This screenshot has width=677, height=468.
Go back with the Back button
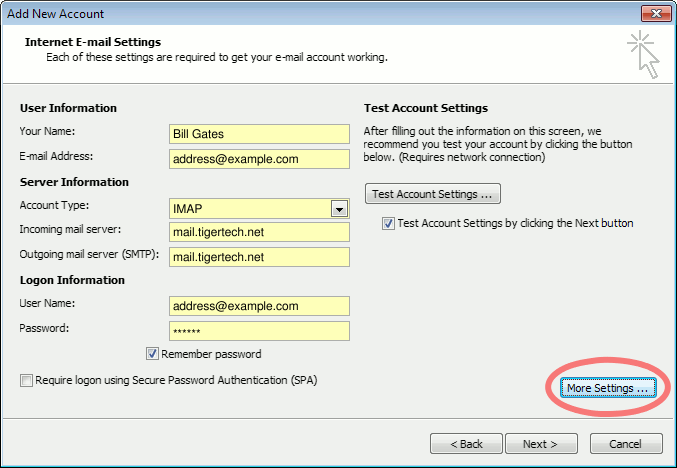tap(466, 443)
